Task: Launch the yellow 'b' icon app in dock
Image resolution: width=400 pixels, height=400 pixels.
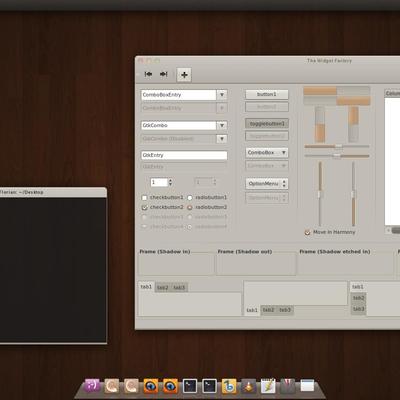Action: tap(229, 386)
